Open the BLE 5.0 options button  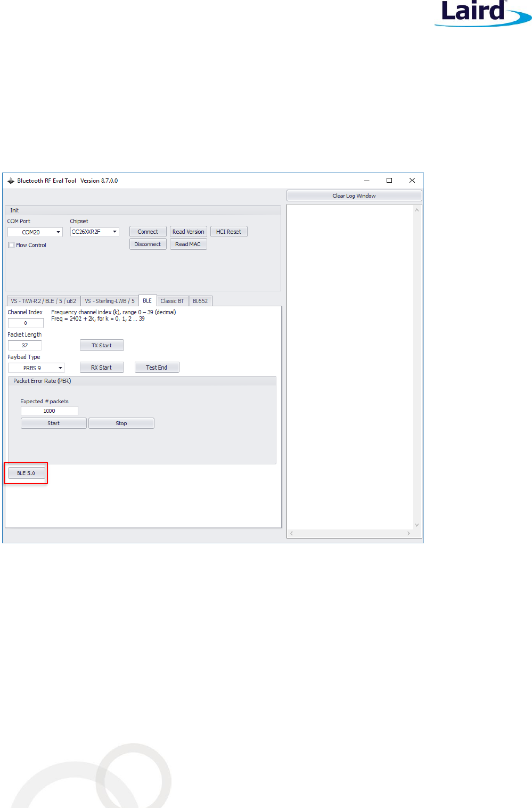point(26,473)
